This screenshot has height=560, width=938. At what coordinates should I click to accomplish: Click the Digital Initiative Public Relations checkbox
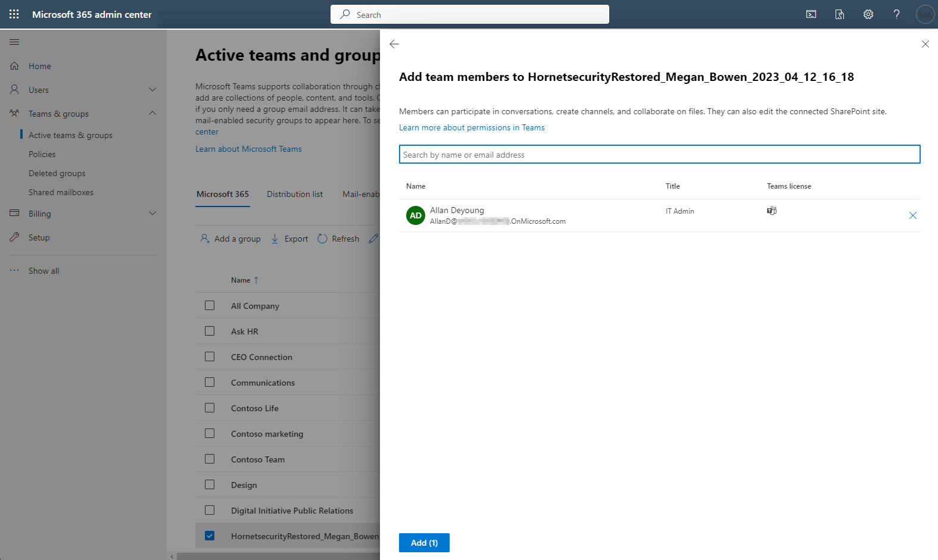coord(210,510)
